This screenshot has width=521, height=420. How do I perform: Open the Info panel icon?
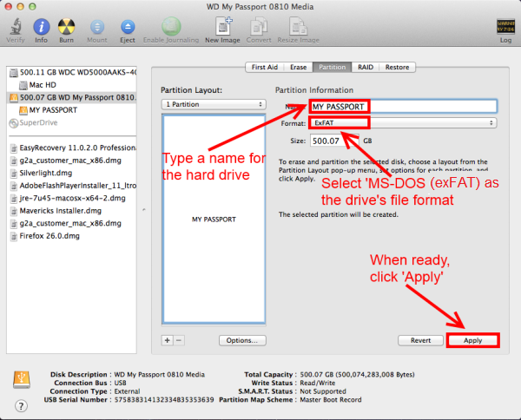point(41,27)
